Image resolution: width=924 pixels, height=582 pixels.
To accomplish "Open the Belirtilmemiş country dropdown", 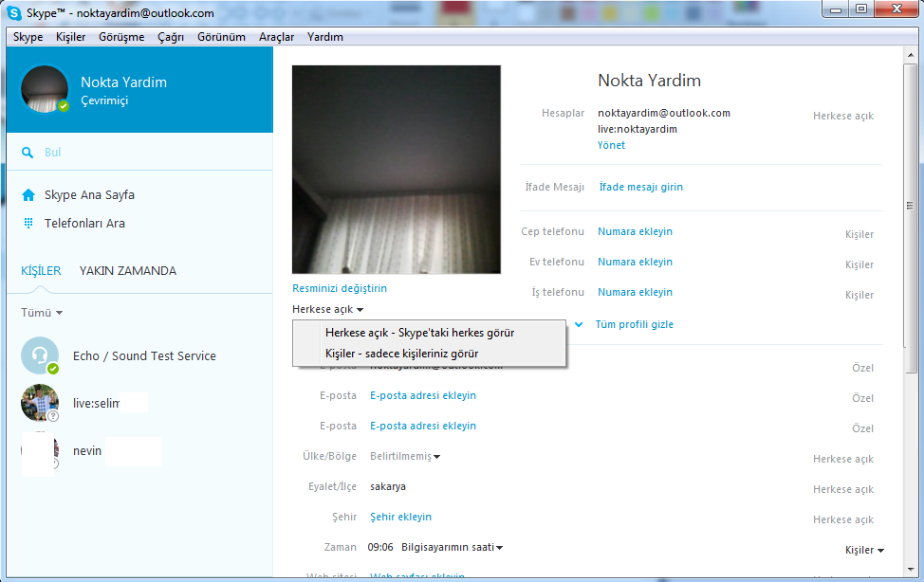I will point(405,457).
